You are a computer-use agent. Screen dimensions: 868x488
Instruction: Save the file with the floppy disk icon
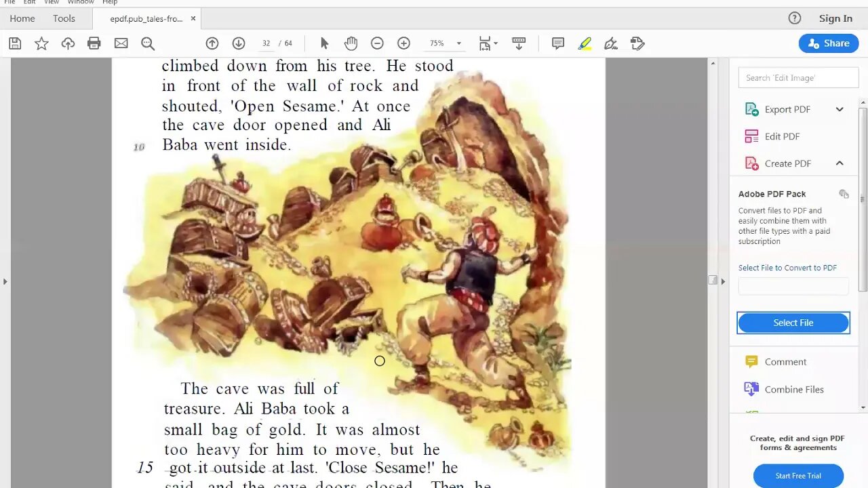(x=15, y=43)
